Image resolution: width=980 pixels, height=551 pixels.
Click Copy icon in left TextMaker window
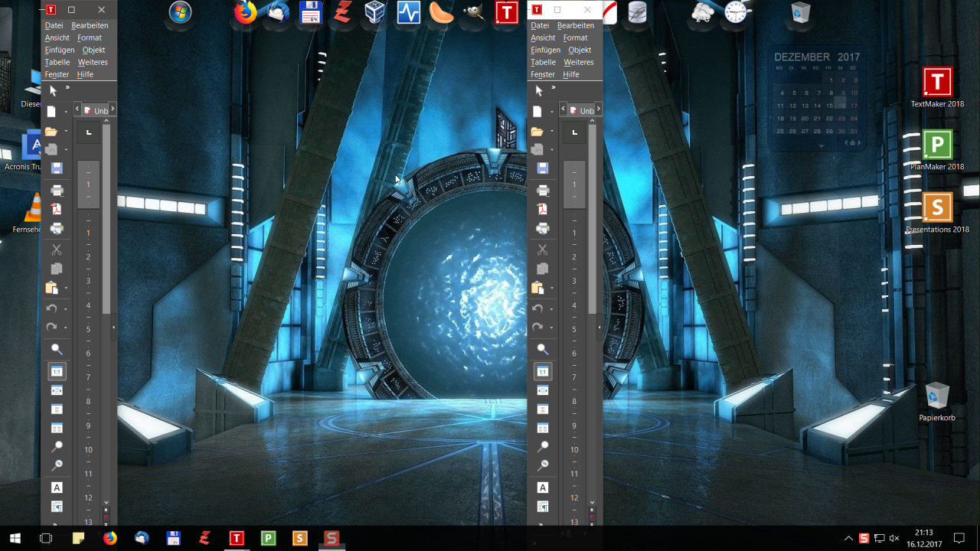pyautogui.click(x=57, y=269)
